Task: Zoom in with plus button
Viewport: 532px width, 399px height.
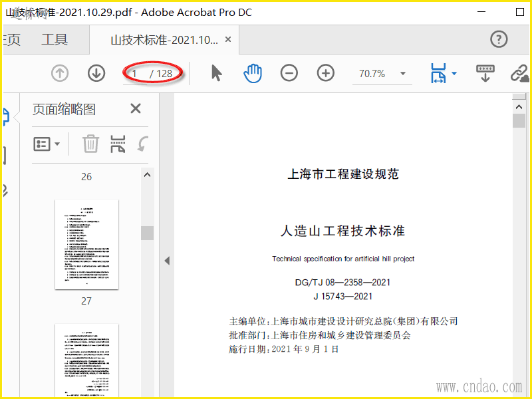Action: (326, 73)
